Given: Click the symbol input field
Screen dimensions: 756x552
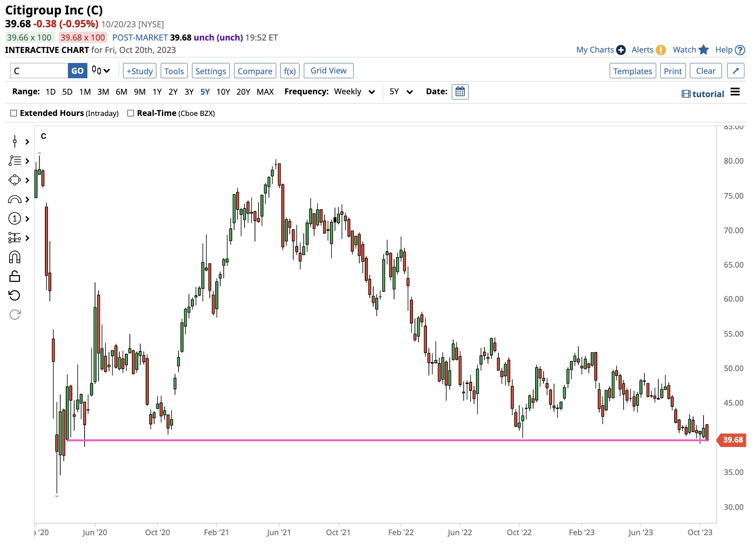Looking at the screenshot, I should point(39,71).
